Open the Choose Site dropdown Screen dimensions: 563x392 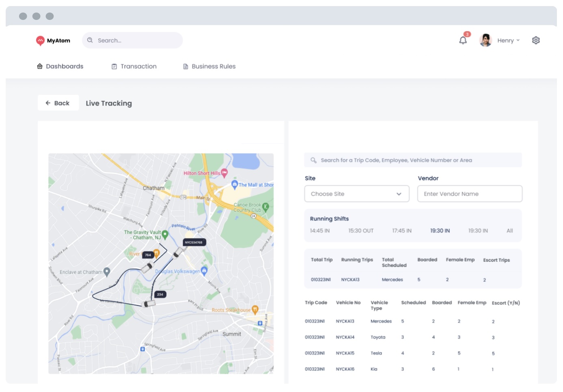pyautogui.click(x=357, y=194)
